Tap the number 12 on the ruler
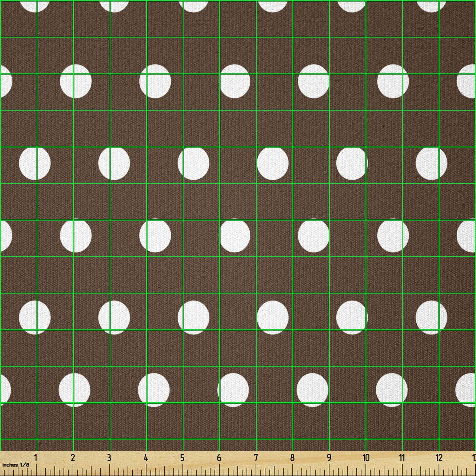476x476 pixels. [x=439, y=458]
